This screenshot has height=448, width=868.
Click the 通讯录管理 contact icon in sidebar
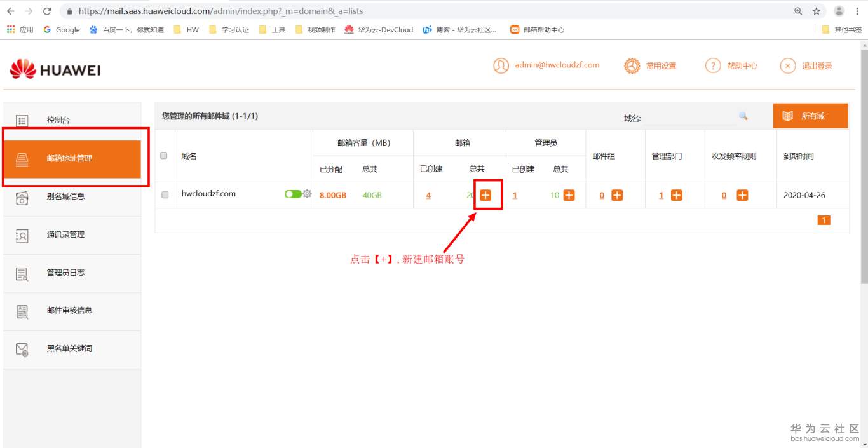click(22, 236)
